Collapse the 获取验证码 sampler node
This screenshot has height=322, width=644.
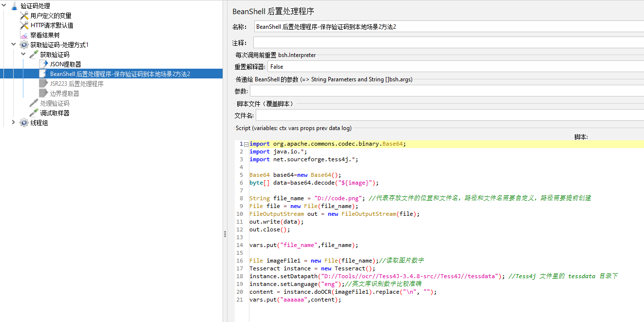[23, 55]
